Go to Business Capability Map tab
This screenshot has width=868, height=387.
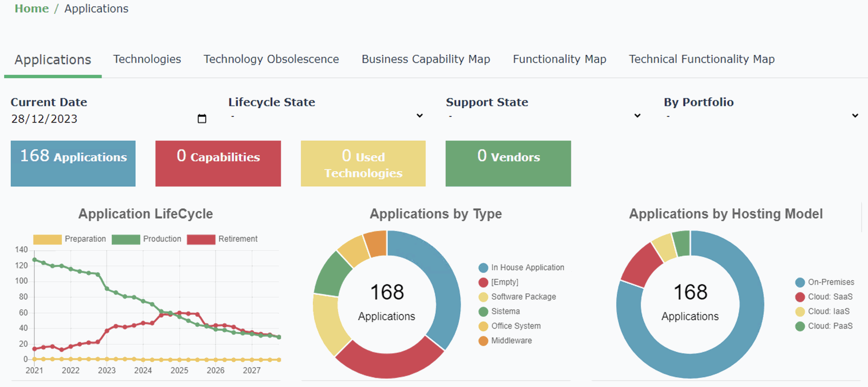click(x=426, y=59)
